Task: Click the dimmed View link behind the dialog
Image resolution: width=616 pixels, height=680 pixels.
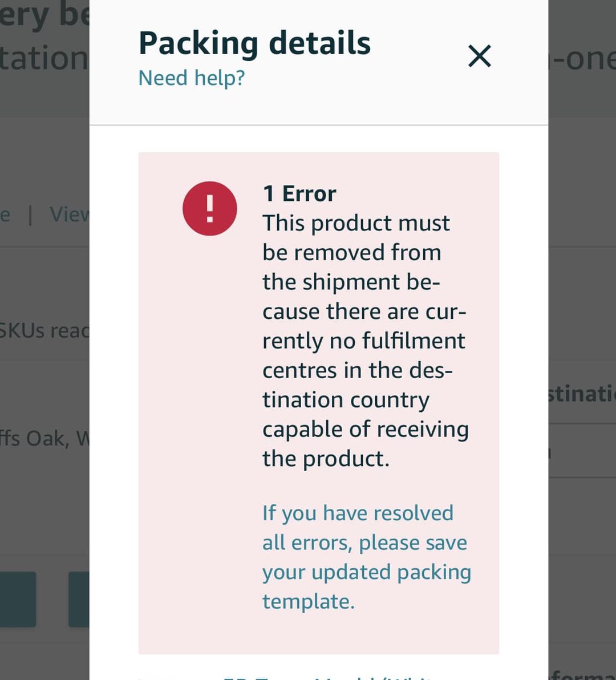Action: pos(70,214)
